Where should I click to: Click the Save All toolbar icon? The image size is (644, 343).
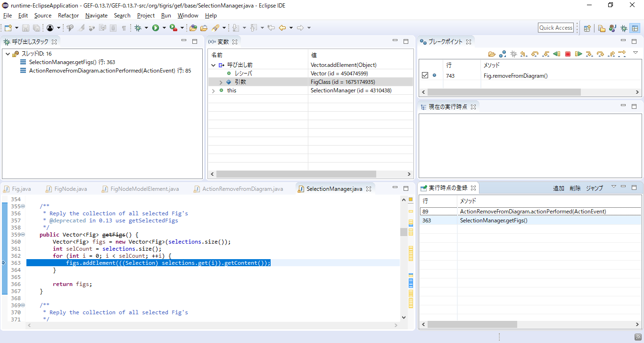[x=36, y=28]
